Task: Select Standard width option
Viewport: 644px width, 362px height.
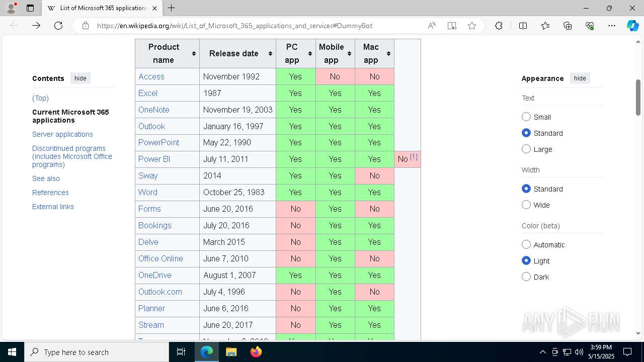Action: pos(526,189)
